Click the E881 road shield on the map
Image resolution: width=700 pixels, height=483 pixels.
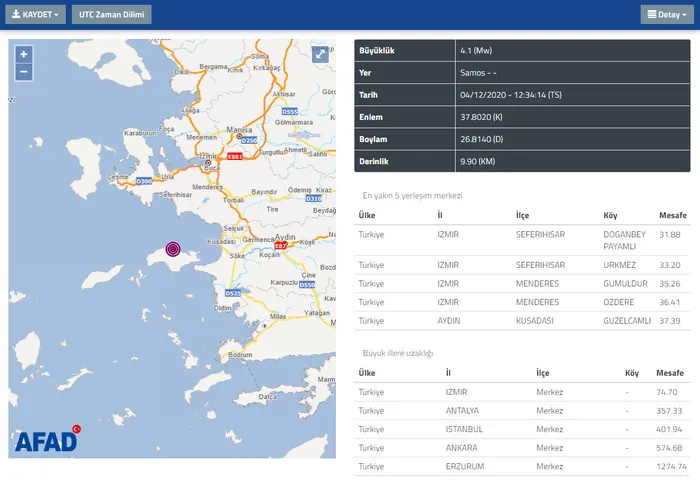(x=236, y=155)
